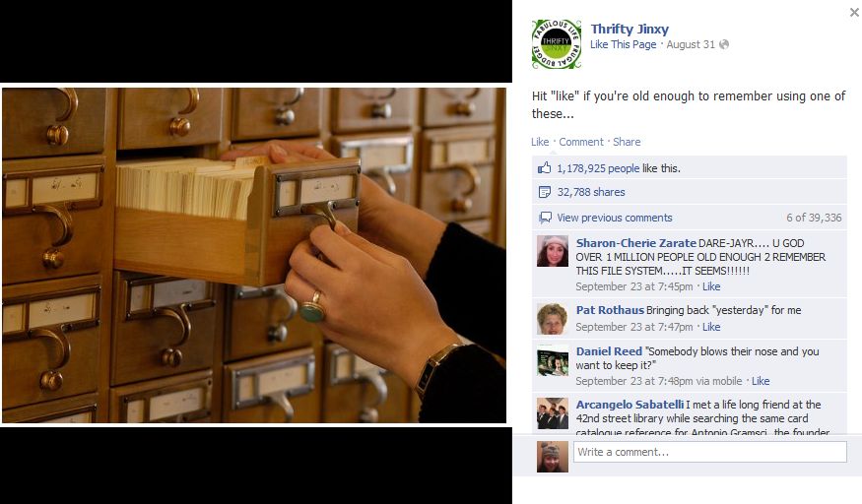
Task: Click Like This Page
Action: point(623,44)
